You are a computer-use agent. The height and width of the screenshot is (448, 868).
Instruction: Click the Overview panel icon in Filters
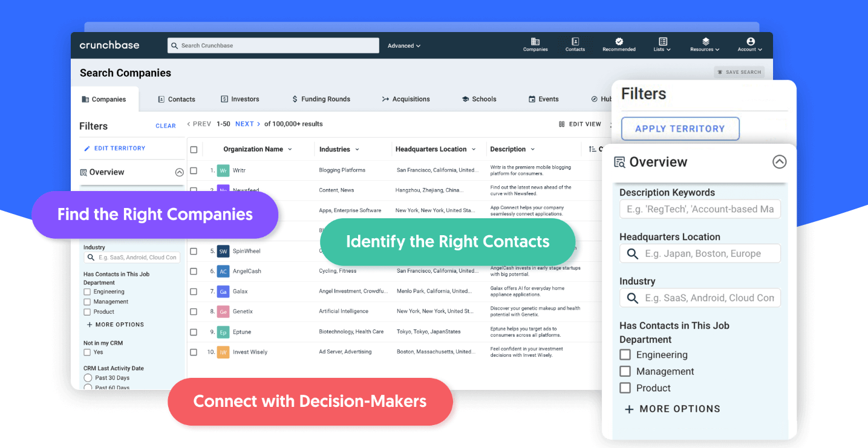618,161
